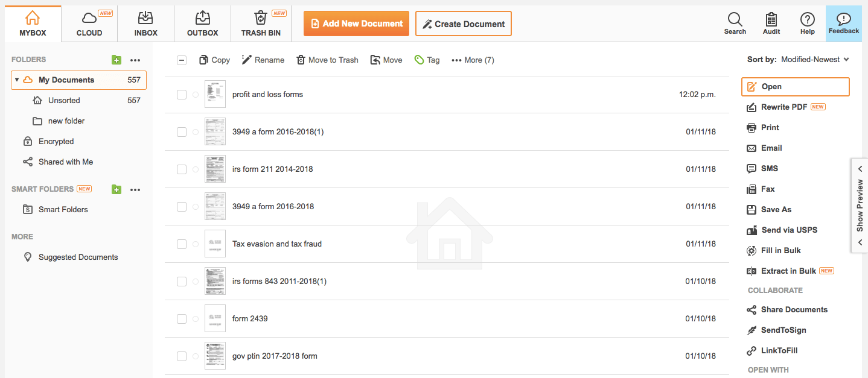Open the Tax evasion and tax fraud thumbnail

[215, 244]
